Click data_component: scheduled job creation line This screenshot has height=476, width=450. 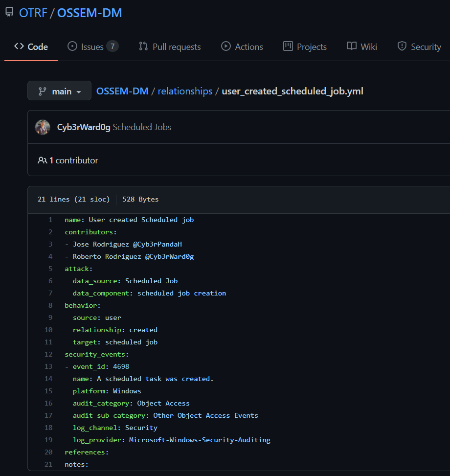coord(149,293)
